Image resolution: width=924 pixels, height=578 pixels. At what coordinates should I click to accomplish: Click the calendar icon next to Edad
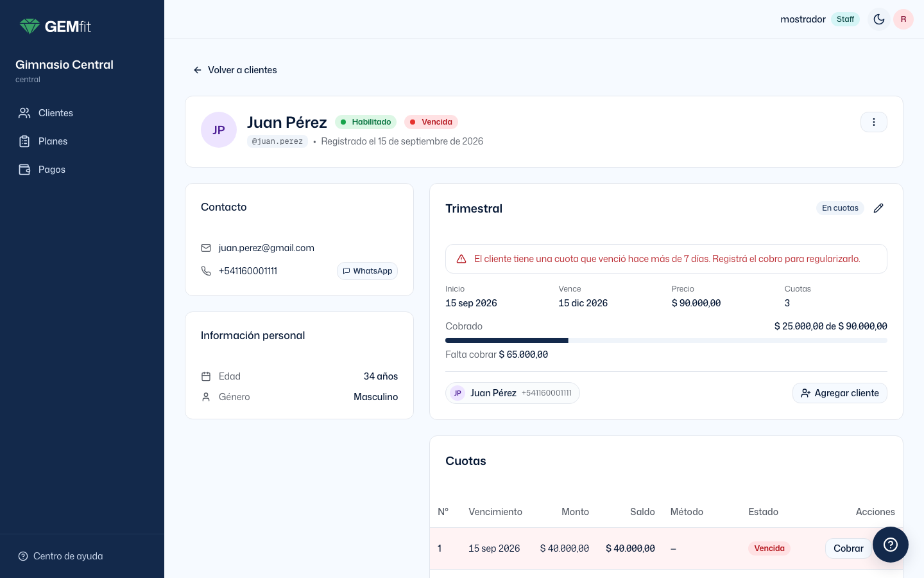[206, 376]
